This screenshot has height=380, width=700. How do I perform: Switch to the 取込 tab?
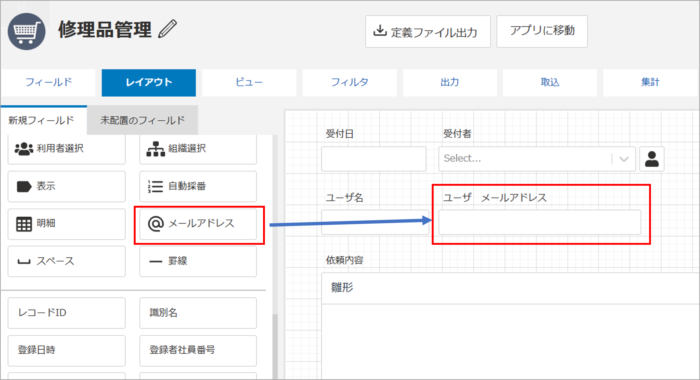point(550,83)
